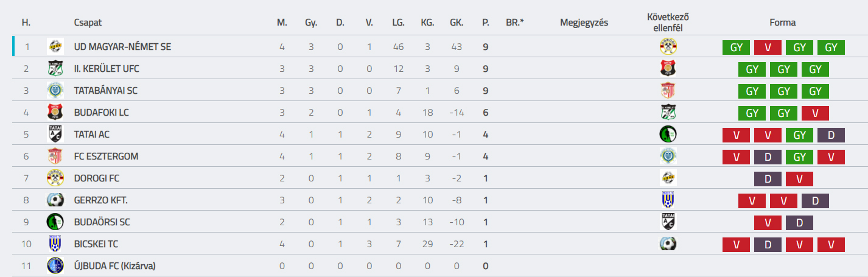
Task: Click the Tatai AC crest beside team name
Action: point(55,134)
